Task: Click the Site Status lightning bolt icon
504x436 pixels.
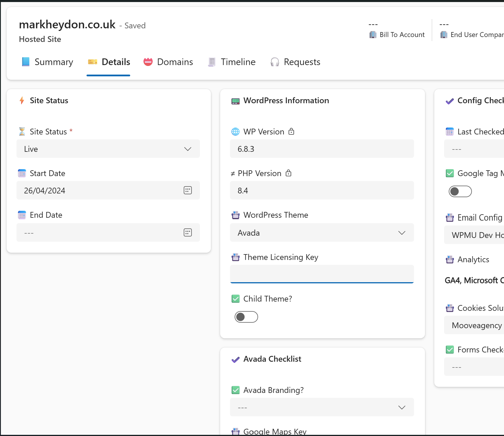Action: click(x=22, y=101)
